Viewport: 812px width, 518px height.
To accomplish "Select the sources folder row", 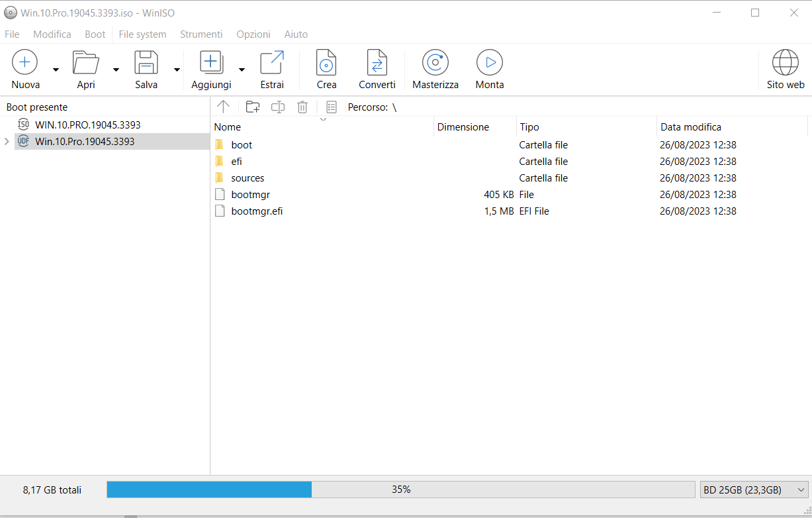I will click(x=510, y=178).
